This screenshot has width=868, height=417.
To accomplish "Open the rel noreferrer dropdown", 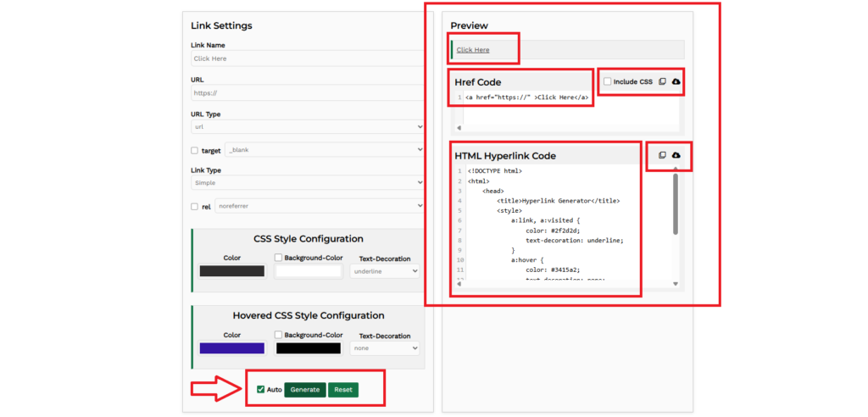I will click(320, 206).
